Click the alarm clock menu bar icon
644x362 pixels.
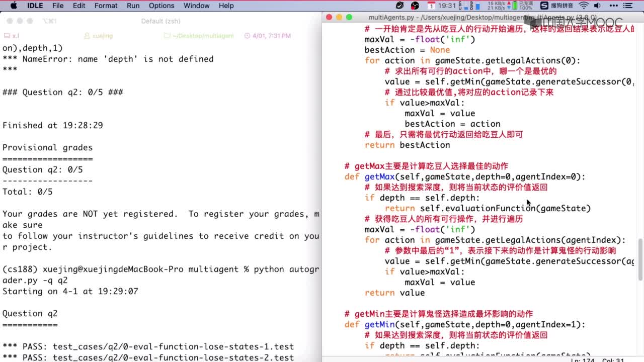[x=399, y=6]
